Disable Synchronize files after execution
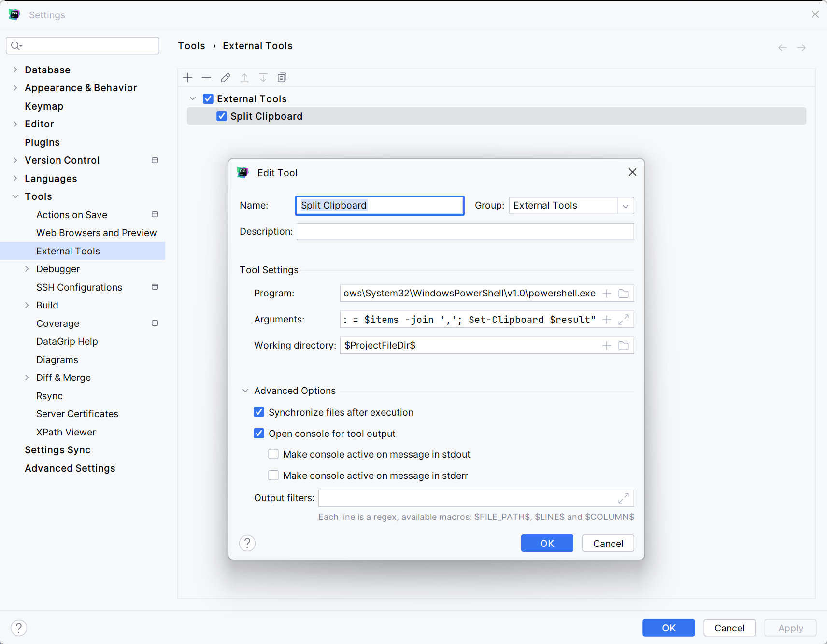 click(259, 412)
